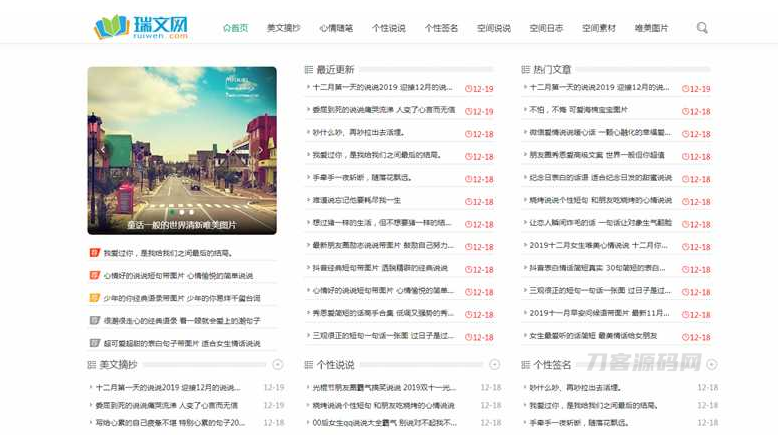Open 不怕，不悔 可爱海绵宝宝图片 in 热门文章

579,110
